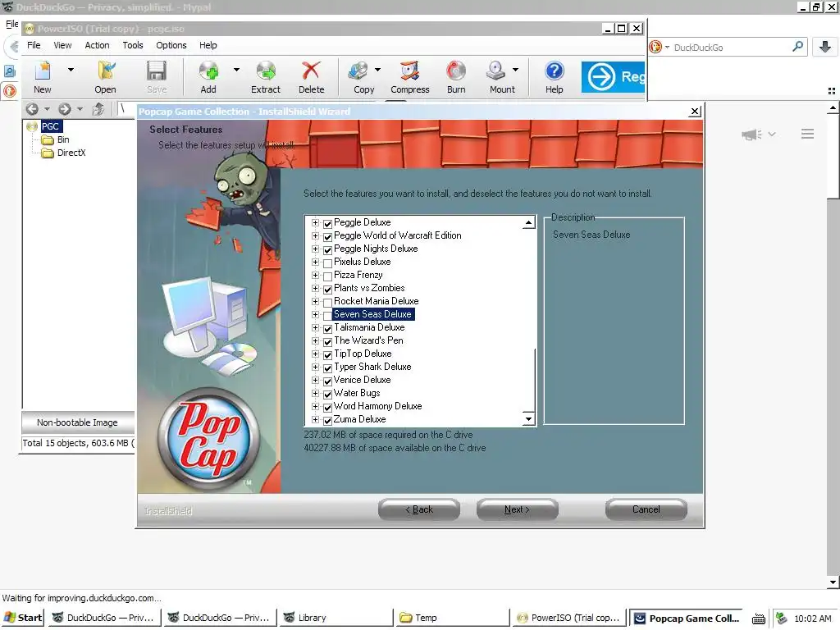Click the Back button in the wizard
Viewport: 840px width, 630px height.
tap(419, 509)
